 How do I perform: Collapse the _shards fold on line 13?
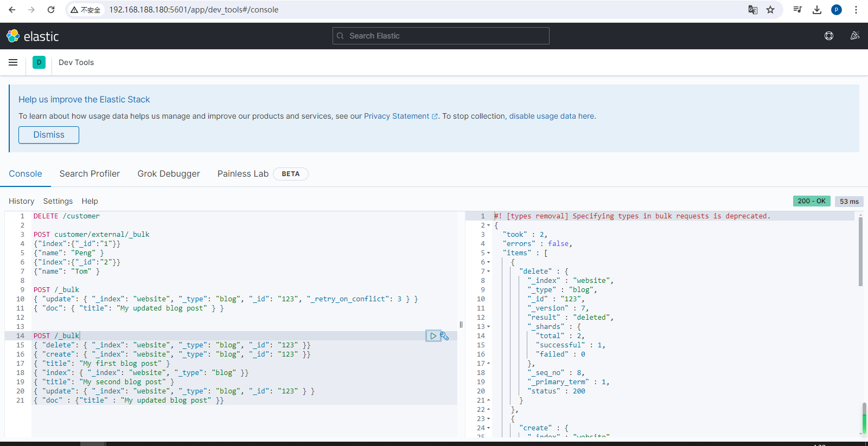(x=488, y=327)
